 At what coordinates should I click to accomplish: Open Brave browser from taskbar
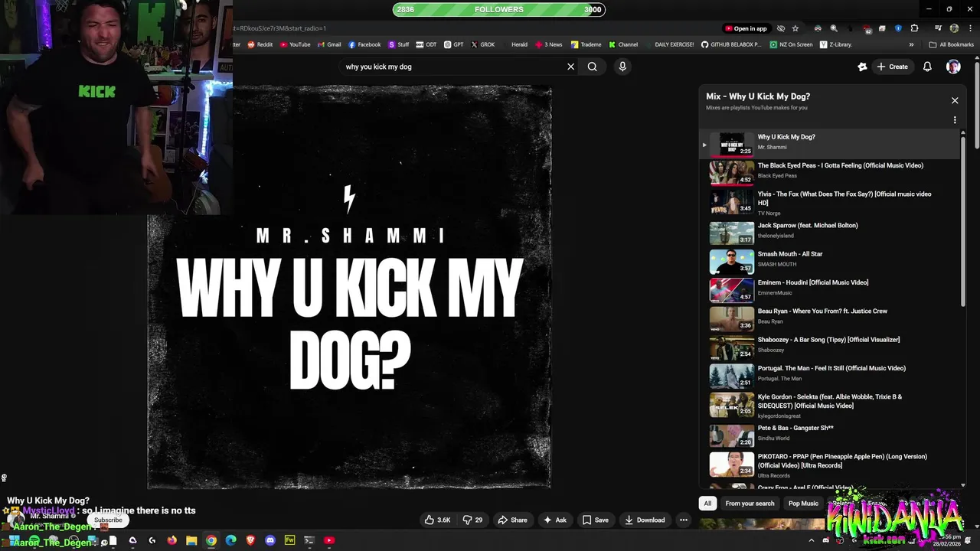(250, 540)
